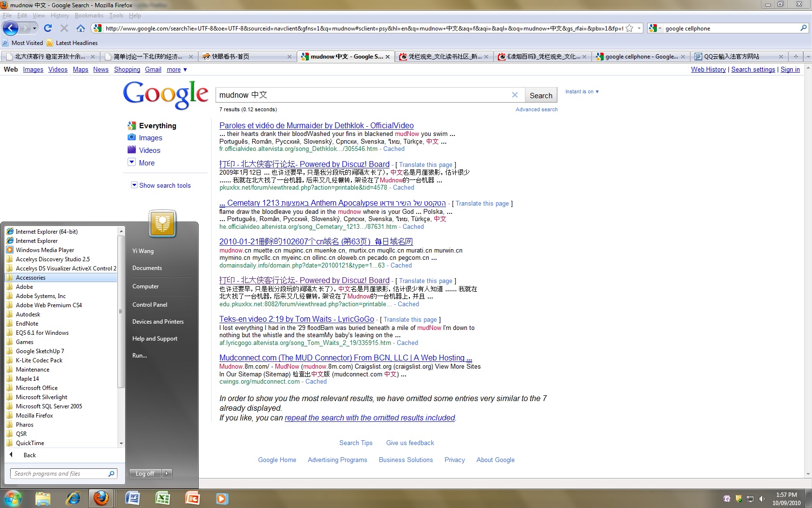Open the Windows Start orb
This screenshot has height=508, width=812.
click(x=12, y=498)
